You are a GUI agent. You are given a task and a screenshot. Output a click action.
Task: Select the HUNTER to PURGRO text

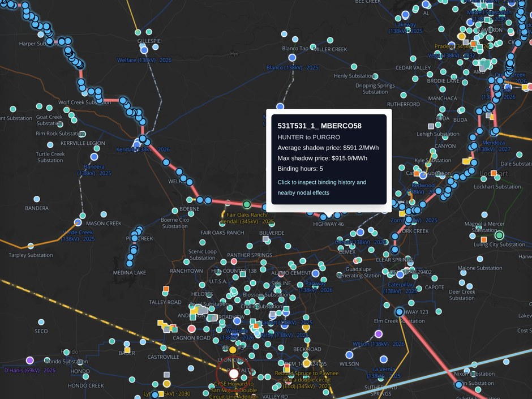309,137
